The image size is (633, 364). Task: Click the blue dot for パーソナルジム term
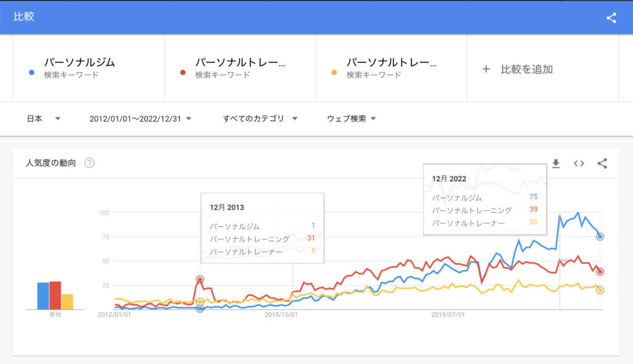(x=32, y=73)
